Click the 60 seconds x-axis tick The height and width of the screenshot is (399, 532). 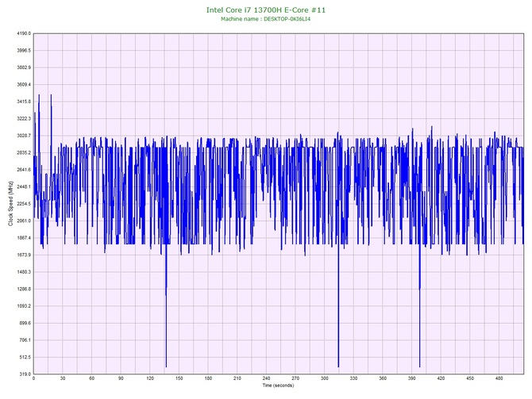[x=91, y=378]
